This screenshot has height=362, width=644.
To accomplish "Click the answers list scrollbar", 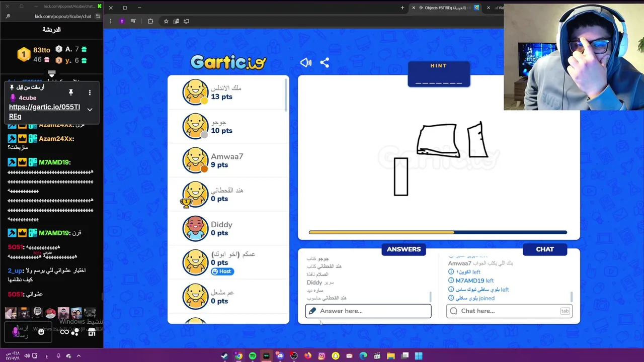I will coord(430,297).
